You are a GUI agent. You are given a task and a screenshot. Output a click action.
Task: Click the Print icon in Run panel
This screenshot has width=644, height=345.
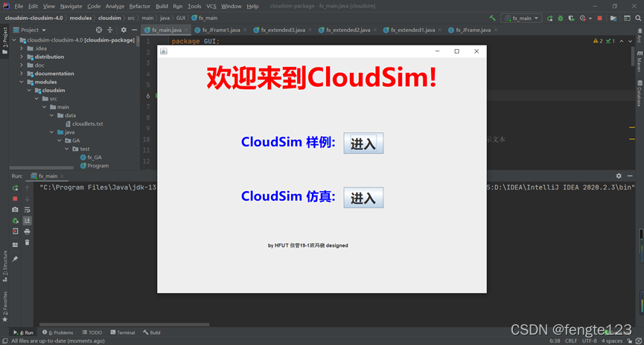click(x=27, y=231)
